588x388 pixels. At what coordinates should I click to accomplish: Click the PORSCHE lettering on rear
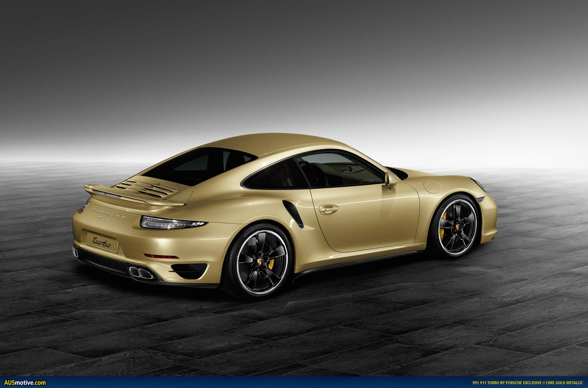[x=109, y=214]
